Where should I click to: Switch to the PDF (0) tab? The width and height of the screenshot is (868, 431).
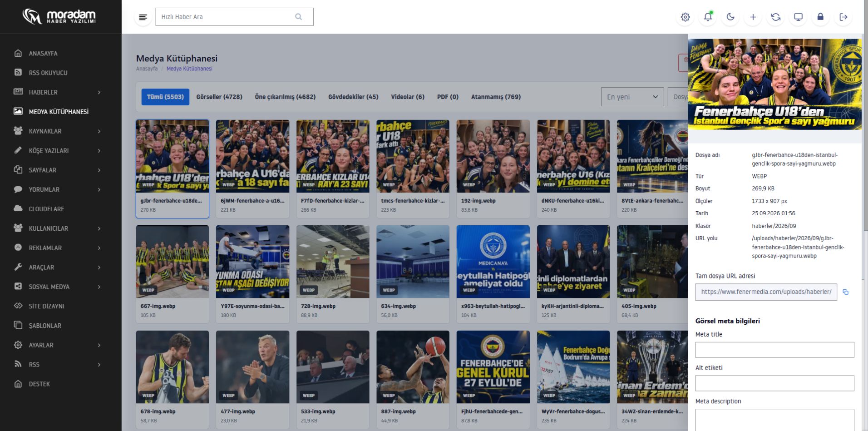pos(448,97)
